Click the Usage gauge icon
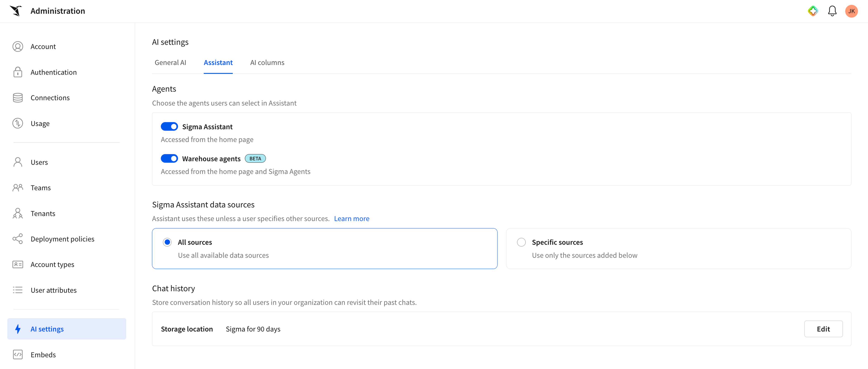The image size is (868, 369). (x=18, y=123)
